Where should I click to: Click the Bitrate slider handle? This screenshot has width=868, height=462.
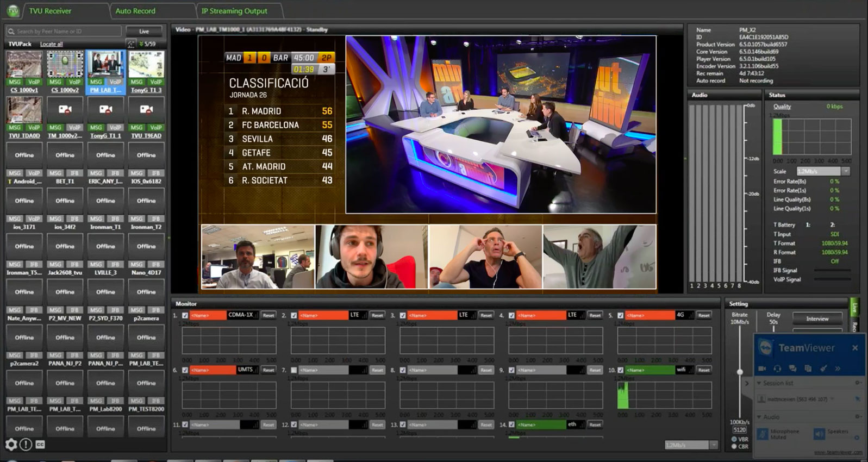point(740,372)
